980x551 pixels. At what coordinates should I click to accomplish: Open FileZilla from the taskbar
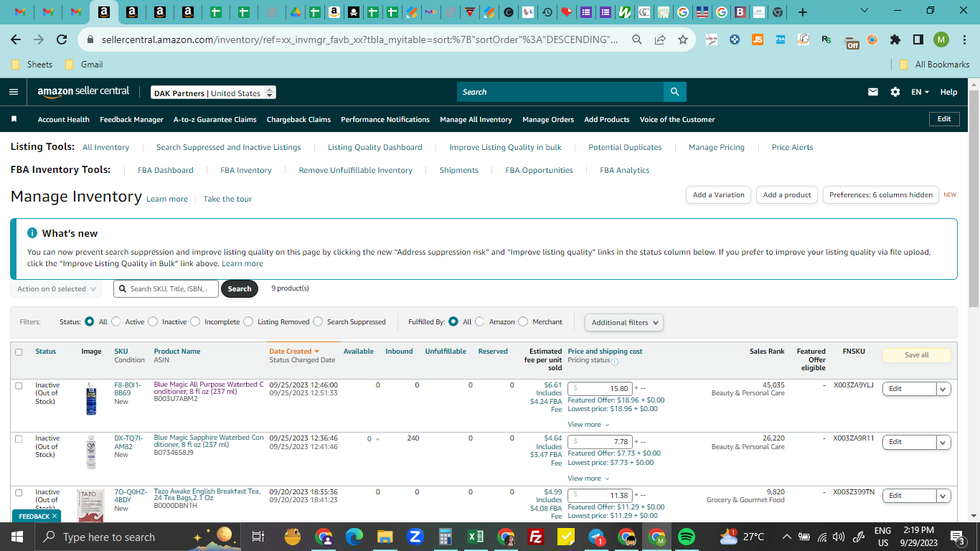point(535,537)
